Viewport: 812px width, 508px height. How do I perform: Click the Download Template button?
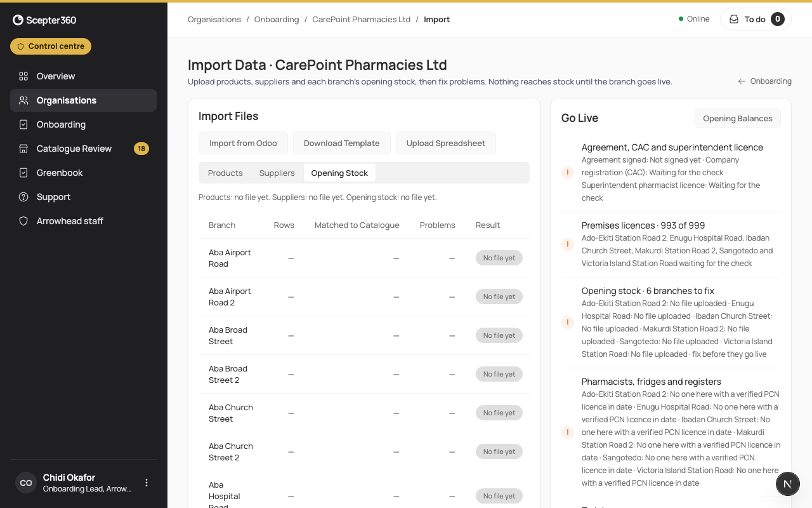click(x=341, y=143)
